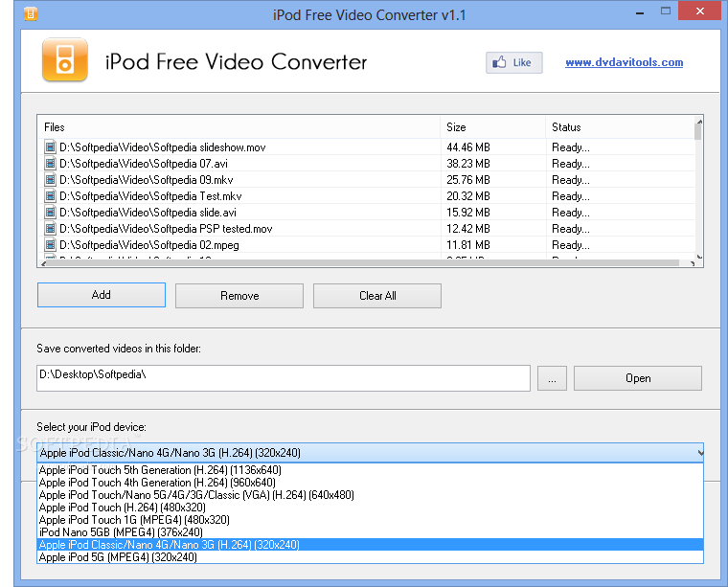
Task: Select iPod Nano 5GB (MPEG4) (376x240)
Action: [370, 532]
